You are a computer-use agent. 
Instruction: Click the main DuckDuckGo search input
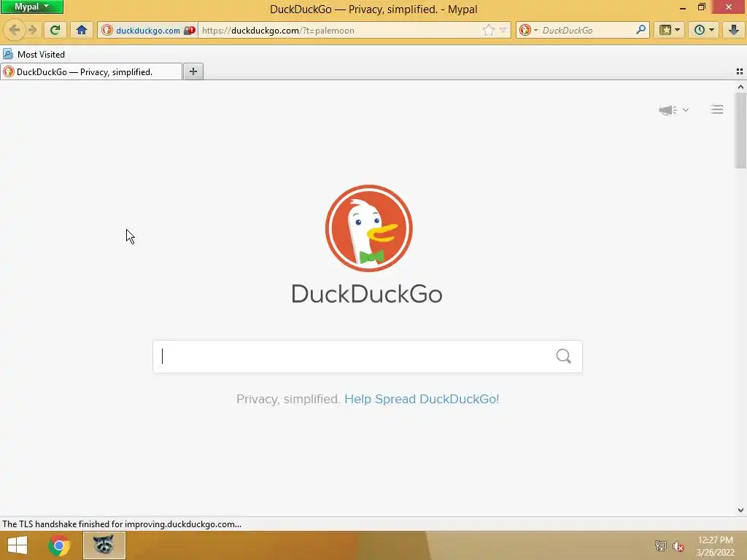(354, 356)
